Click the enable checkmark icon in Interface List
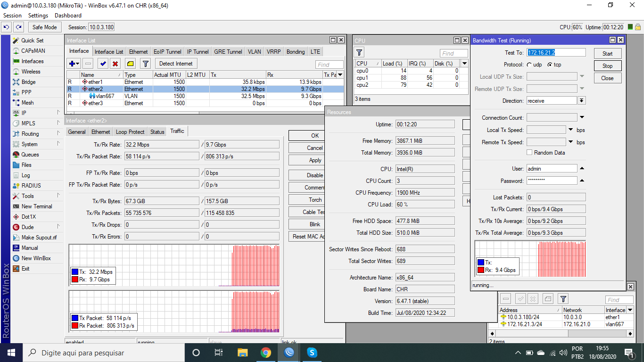 [103, 64]
